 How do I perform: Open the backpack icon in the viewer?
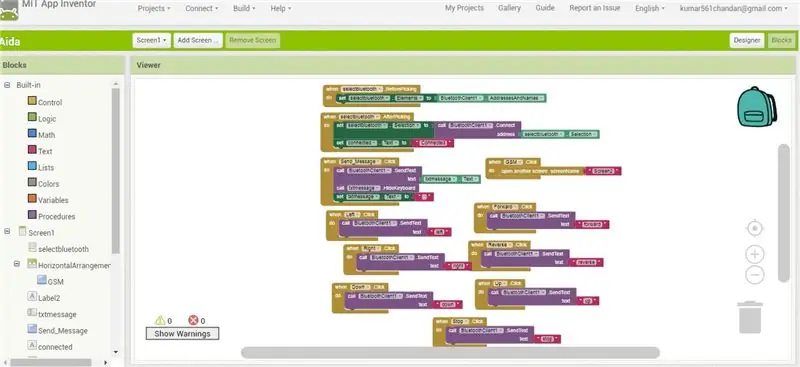757,106
